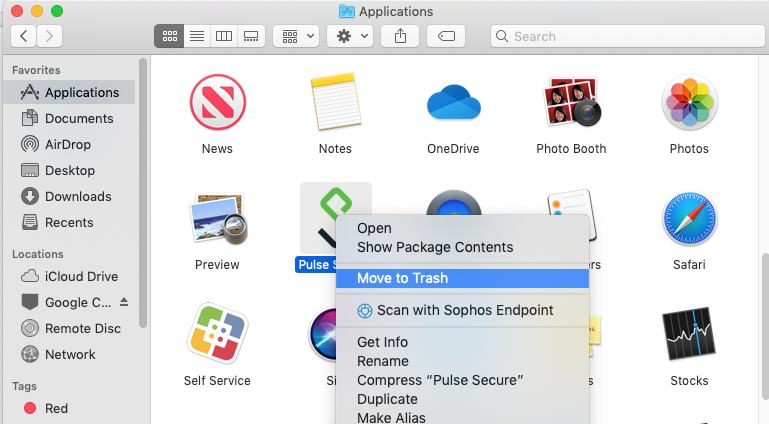Select Applications in the sidebar
Image resolution: width=769 pixels, height=424 pixels.
(x=70, y=92)
